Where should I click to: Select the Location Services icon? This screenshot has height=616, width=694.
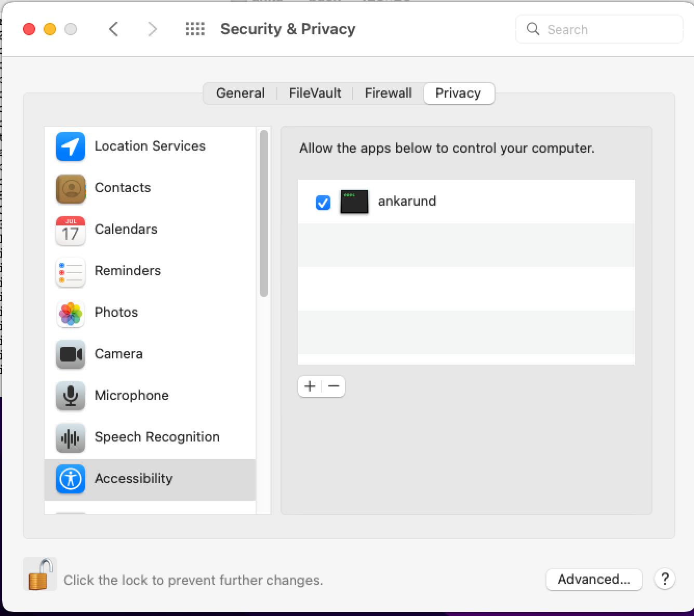tap(70, 146)
